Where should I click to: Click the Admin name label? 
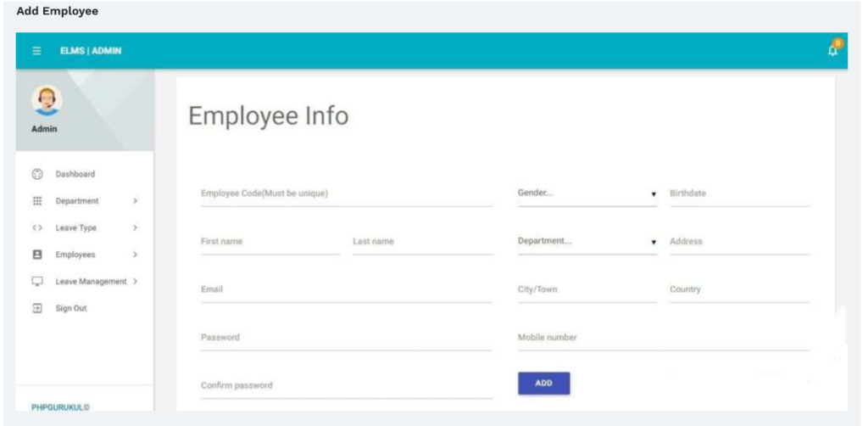point(44,129)
